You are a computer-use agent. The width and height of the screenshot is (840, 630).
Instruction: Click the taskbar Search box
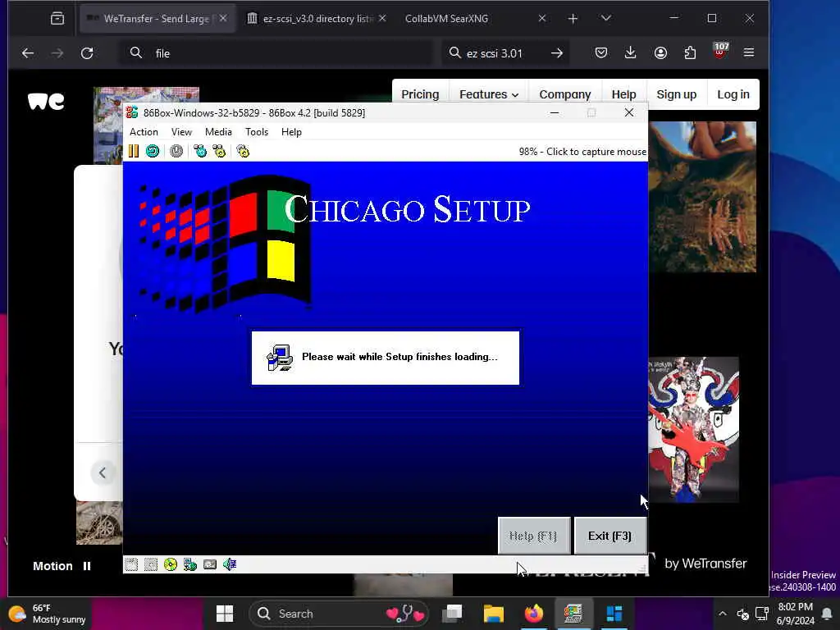coord(340,614)
